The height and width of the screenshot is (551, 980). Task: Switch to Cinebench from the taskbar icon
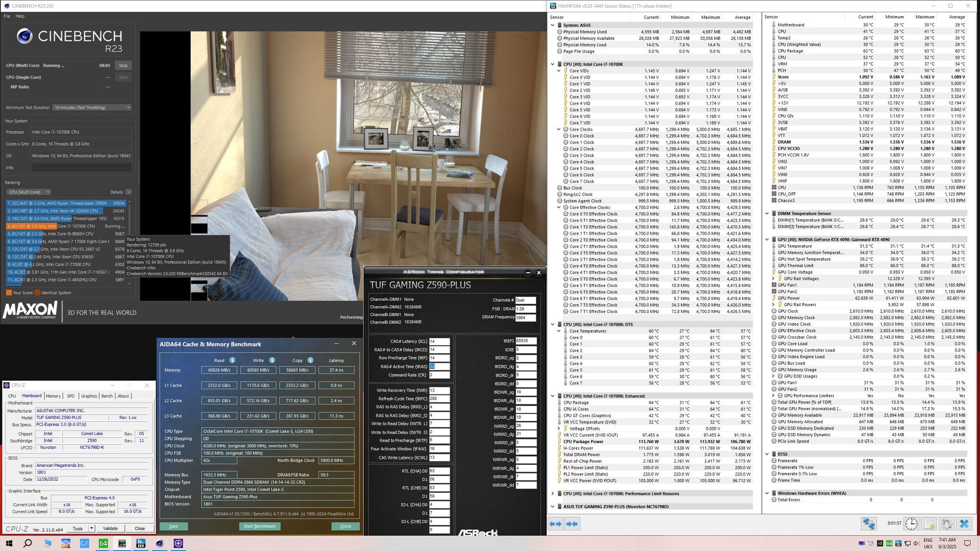(x=159, y=543)
